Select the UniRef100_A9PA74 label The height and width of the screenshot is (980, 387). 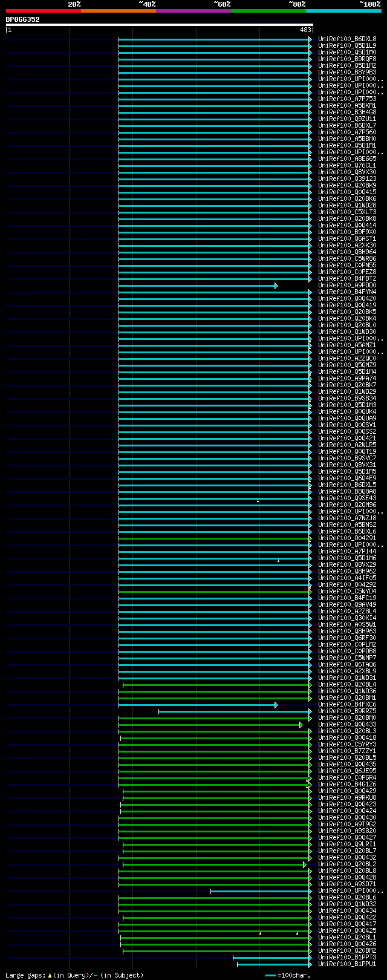(347, 378)
